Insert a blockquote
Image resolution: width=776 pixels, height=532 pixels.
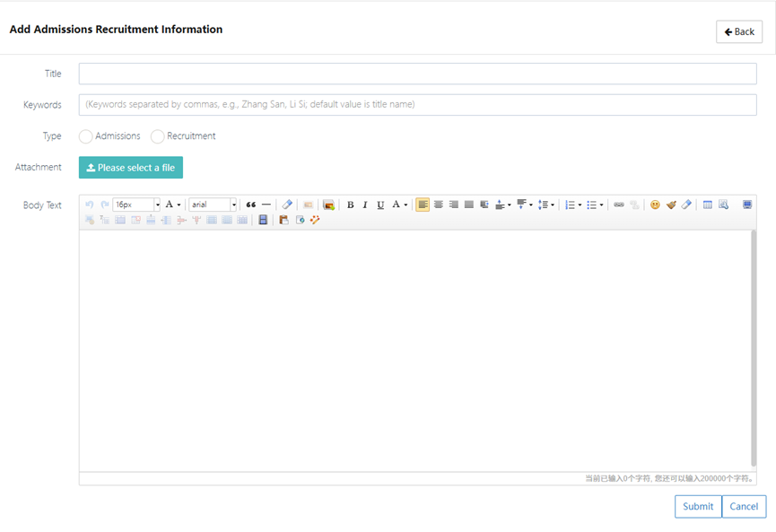[x=250, y=205]
